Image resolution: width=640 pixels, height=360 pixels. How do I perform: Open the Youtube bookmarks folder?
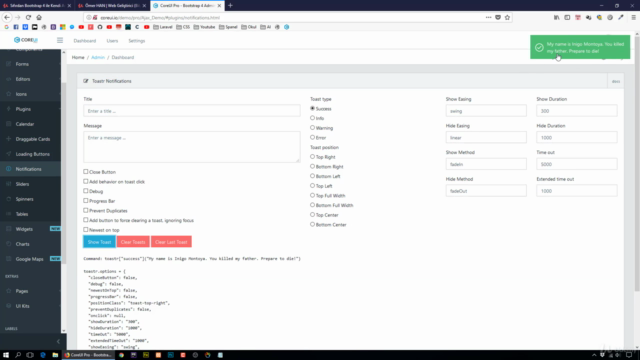click(x=204, y=27)
